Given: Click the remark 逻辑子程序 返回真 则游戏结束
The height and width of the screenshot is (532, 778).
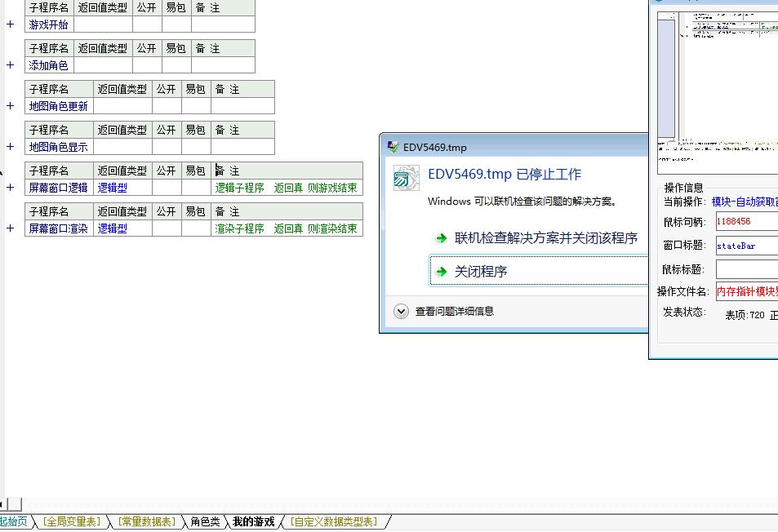Looking at the screenshot, I should point(286,188).
